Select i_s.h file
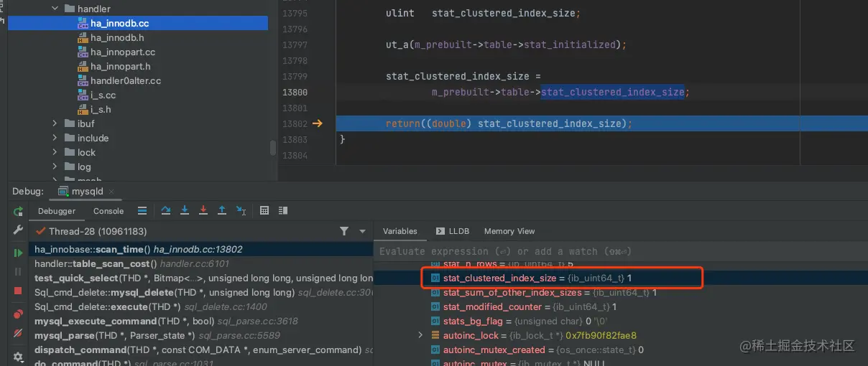 (x=101, y=109)
